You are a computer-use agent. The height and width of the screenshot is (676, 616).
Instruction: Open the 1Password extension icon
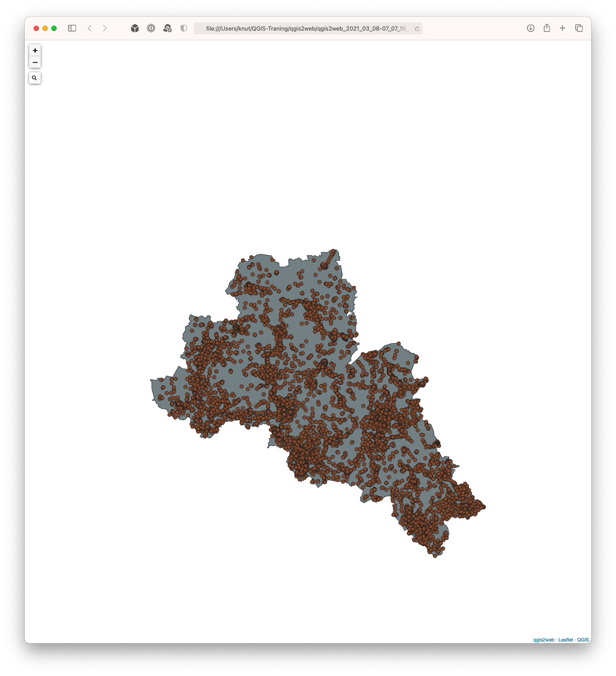151,28
